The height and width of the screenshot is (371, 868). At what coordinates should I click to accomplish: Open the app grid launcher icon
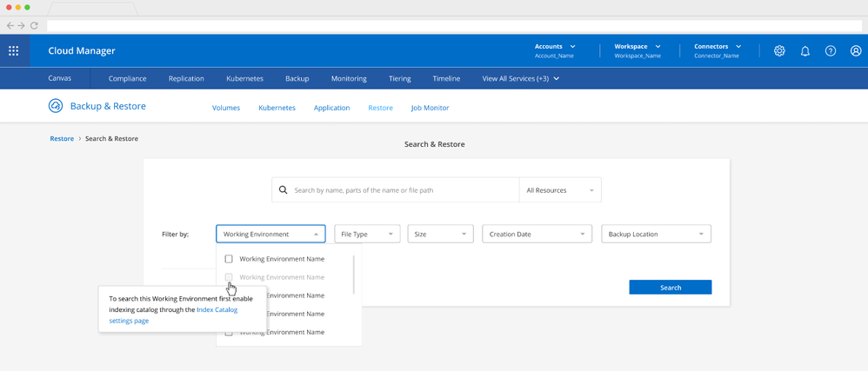13,50
